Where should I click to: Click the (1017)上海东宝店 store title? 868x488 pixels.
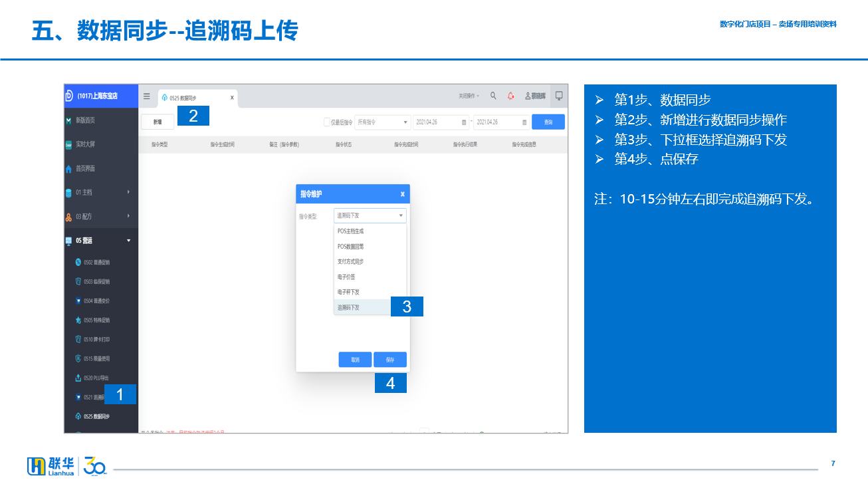click(x=97, y=96)
